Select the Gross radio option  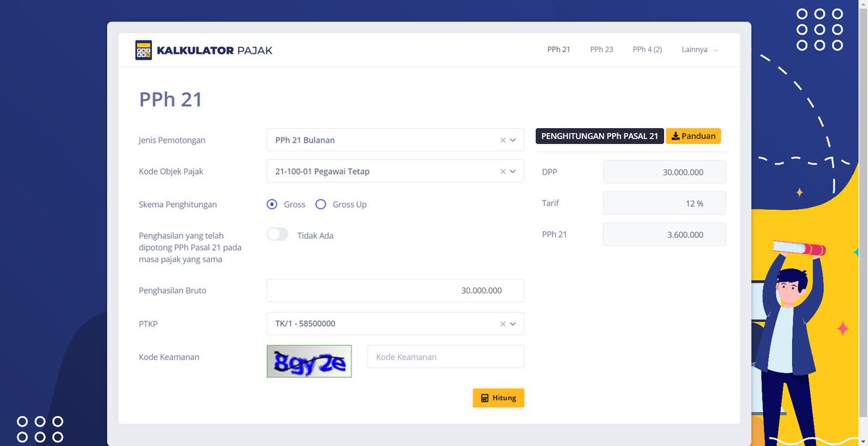[272, 204]
